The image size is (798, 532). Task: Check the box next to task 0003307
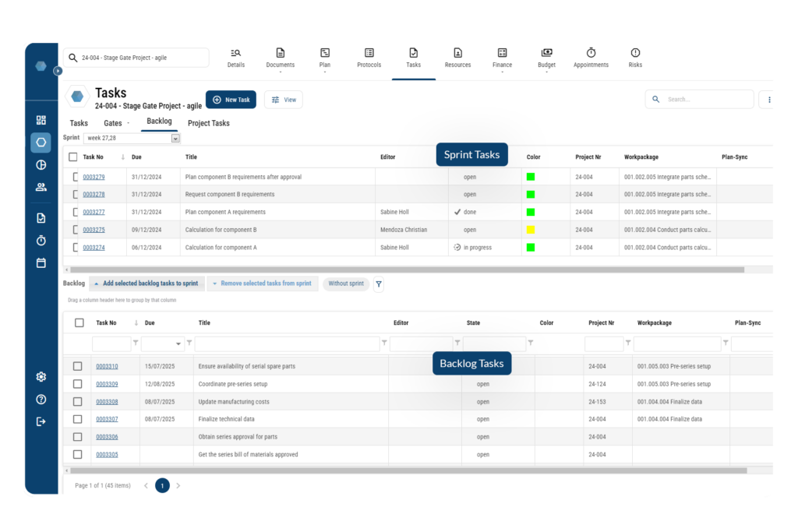coord(78,419)
